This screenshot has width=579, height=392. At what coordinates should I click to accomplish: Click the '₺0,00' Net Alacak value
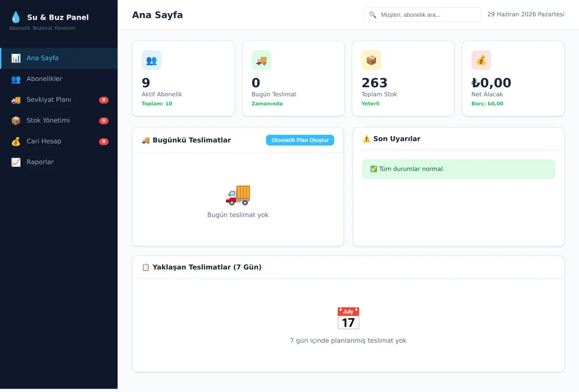(491, 83)
